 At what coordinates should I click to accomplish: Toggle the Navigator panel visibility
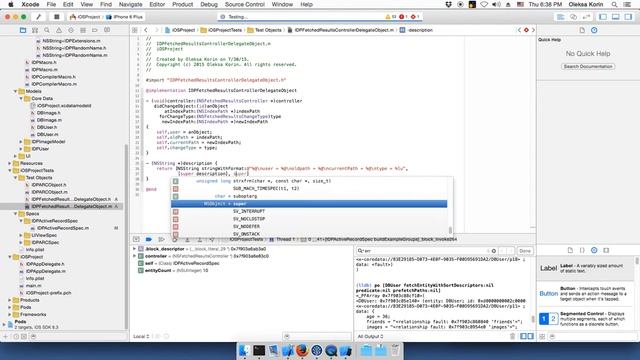click(603, 17)
